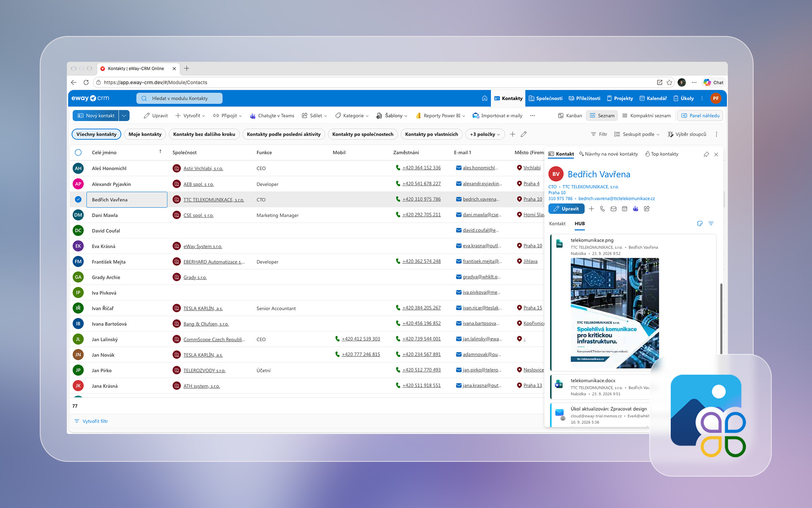812x508 pixels.
Task: Click the HUB filter icon
Action: [711, 224]
